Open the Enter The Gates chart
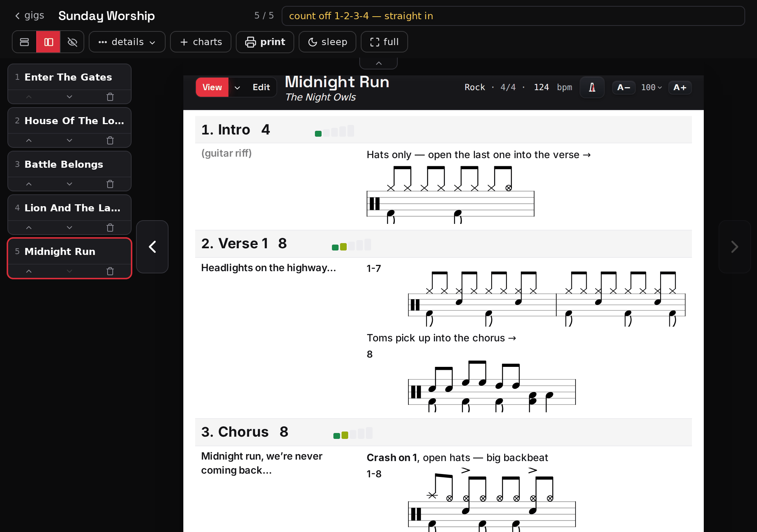The height and width of the screenshot is (532, 757). (69, 77)
